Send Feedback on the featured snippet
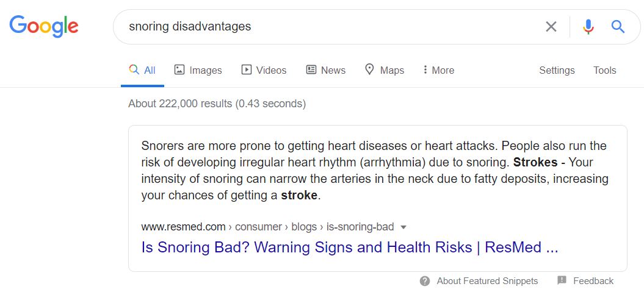This screenshot has height=292, width=644. 585,281
